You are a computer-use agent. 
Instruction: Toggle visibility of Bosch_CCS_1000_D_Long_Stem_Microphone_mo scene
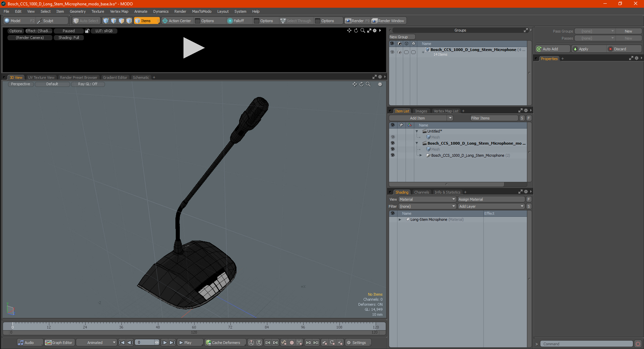pos(393,143)
